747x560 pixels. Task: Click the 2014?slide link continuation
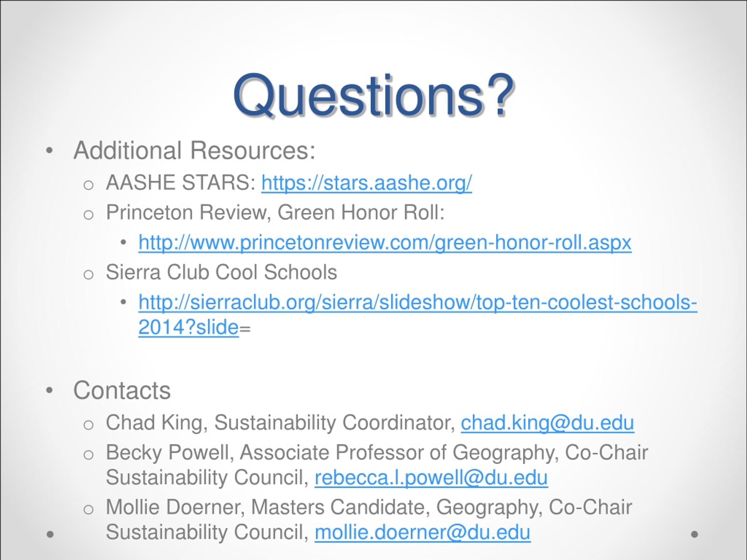coord(189,328)
